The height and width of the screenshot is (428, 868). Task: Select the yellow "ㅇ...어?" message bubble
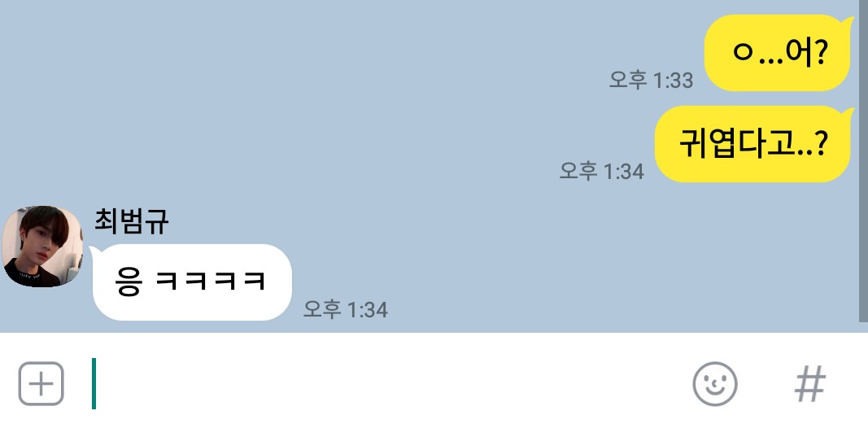777,53
